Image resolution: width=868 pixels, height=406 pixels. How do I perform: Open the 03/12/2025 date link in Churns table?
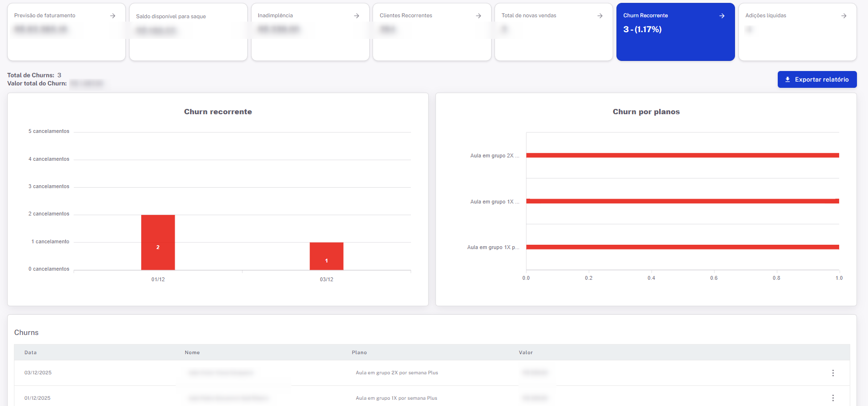pyautogui.click(x=38, y=373)
